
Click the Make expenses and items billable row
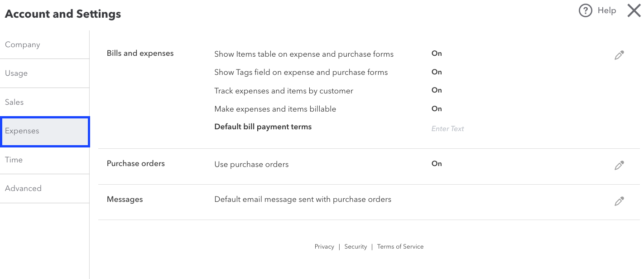[x=275, y=109]
